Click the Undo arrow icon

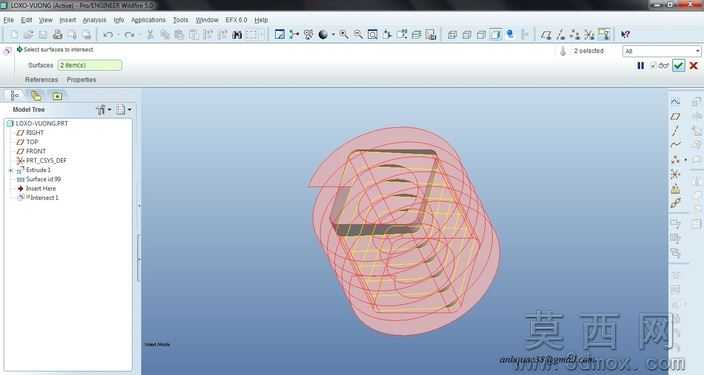pyautogui.click(x=108, y=35)
